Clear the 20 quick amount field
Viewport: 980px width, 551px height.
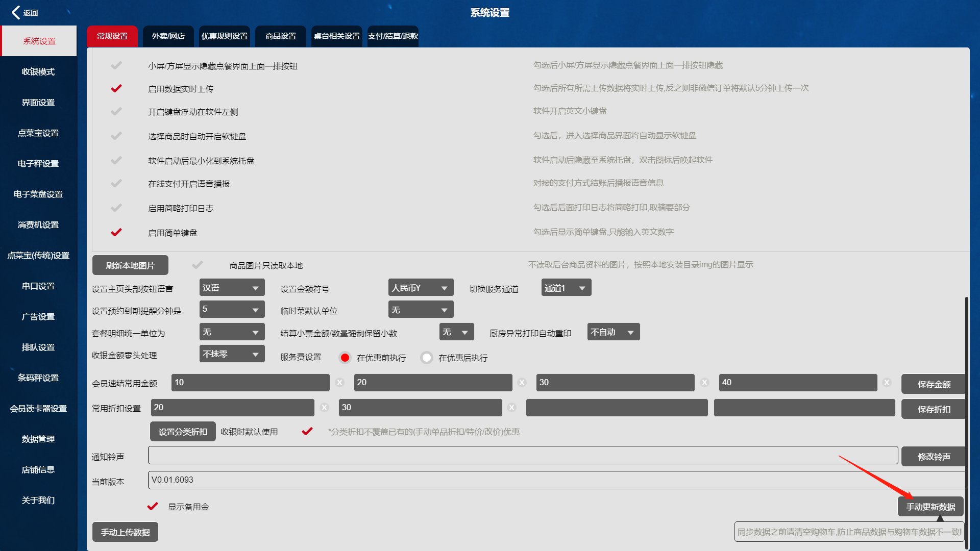coord(522,383)
